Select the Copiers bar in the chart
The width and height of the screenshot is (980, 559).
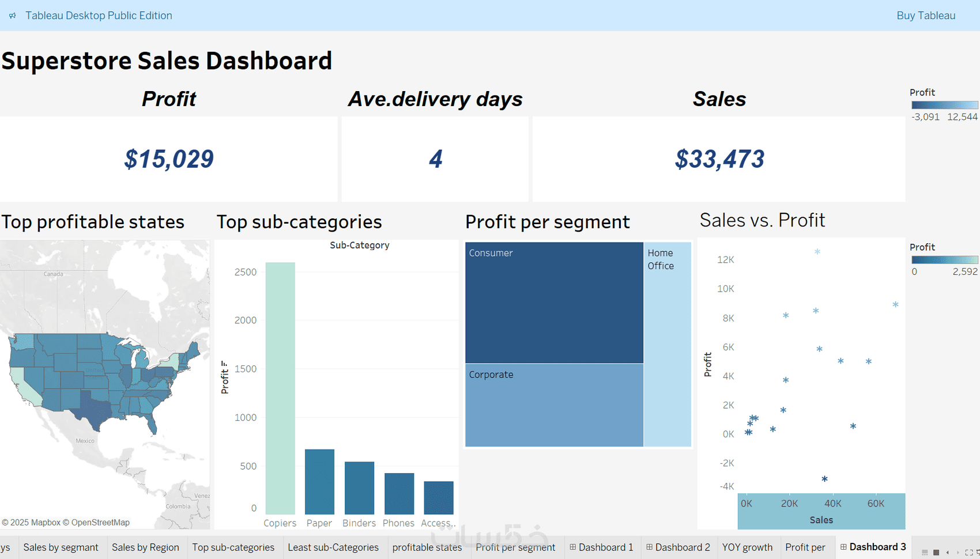(280, 388)
